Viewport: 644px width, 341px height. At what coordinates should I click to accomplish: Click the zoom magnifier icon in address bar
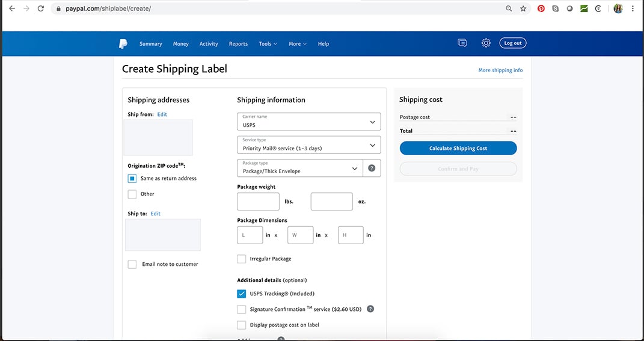pos(509,8)
